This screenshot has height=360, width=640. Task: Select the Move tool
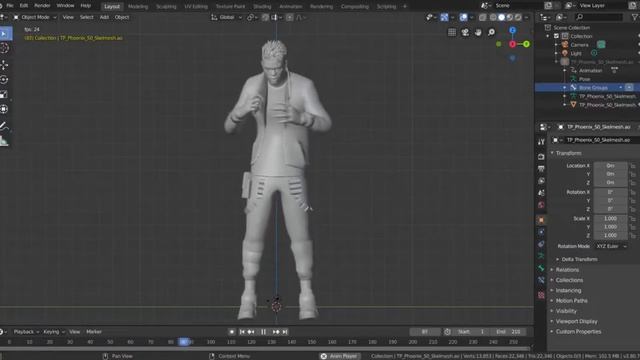[4, 65]
